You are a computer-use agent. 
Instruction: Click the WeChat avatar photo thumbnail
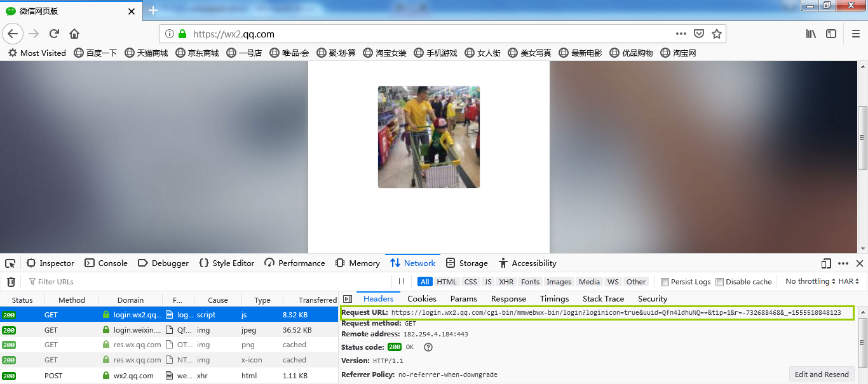click(429, 137)
